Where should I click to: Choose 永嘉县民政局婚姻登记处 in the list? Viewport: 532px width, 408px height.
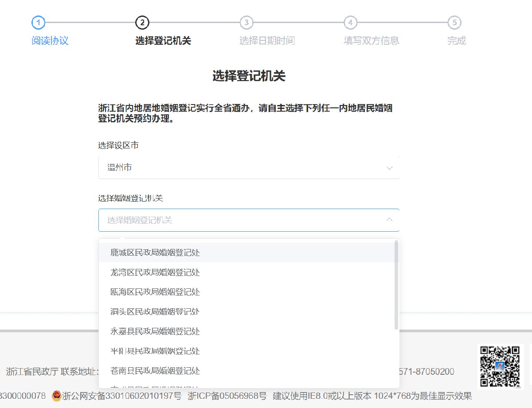(155, 331)
